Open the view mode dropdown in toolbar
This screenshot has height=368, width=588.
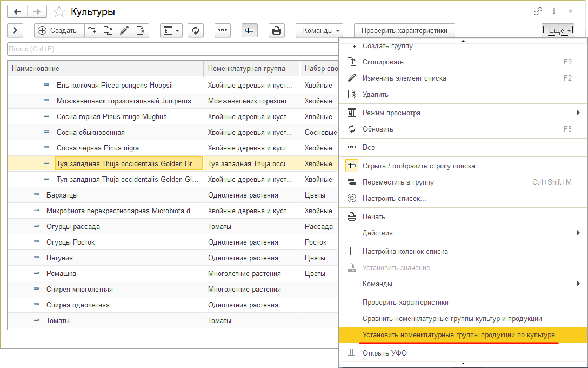point(171,30)
